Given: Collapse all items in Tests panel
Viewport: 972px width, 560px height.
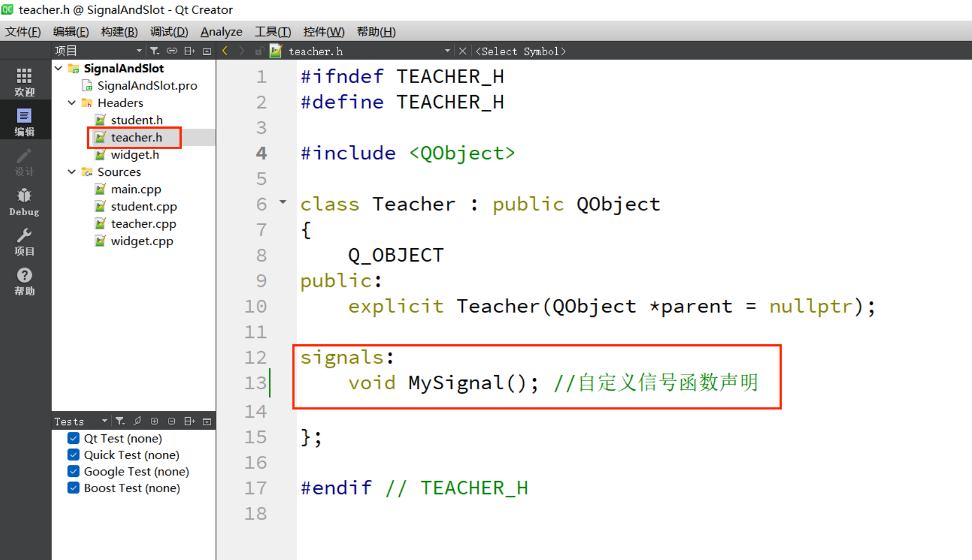Looking at the screenshot, I should point(171,421).
